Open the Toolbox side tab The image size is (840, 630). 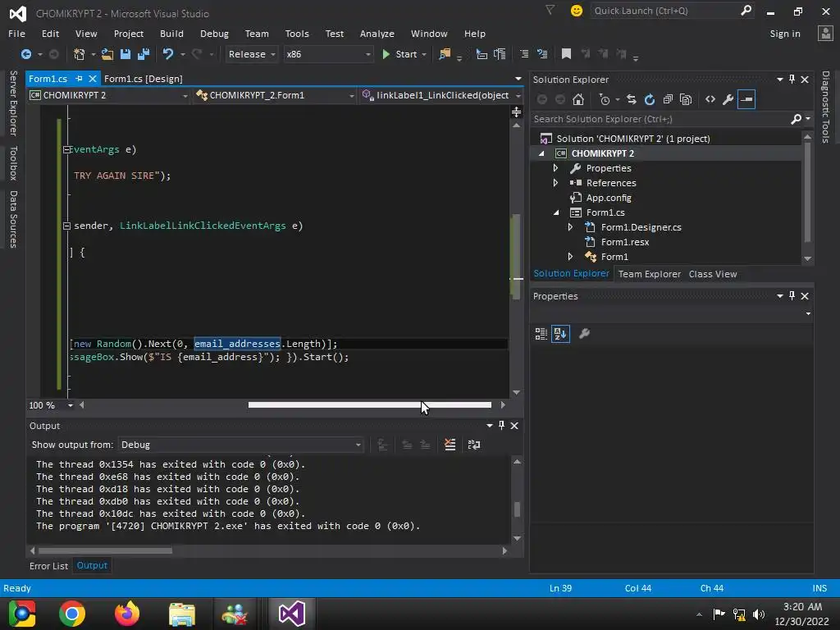13,163
